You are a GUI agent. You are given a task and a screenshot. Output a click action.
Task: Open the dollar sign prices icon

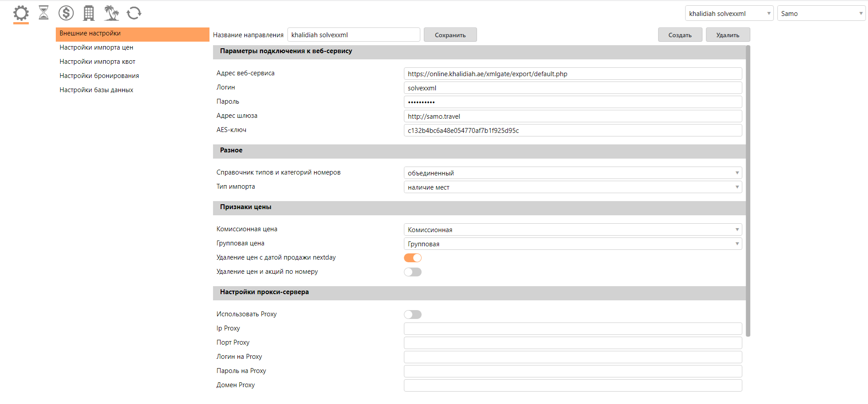coord(66,13)
